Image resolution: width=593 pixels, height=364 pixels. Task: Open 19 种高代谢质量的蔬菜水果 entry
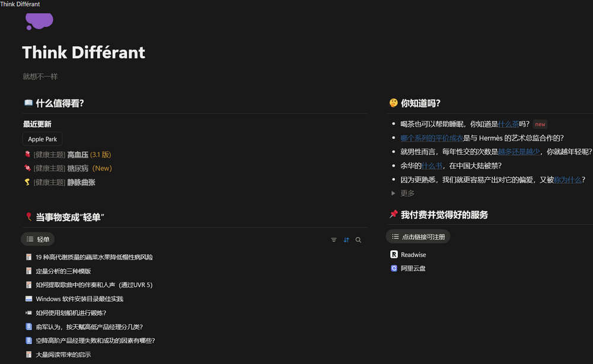(x=94, y=257)
